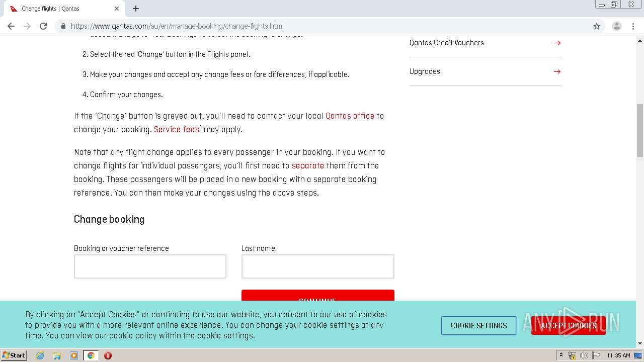Open Cookie Settings

pos(478,326)
